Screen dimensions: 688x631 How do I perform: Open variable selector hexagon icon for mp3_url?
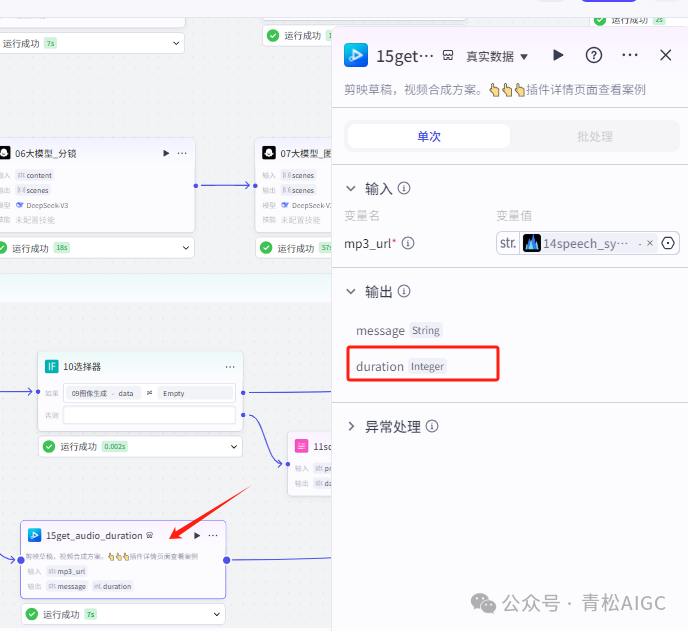coord(668,243)
